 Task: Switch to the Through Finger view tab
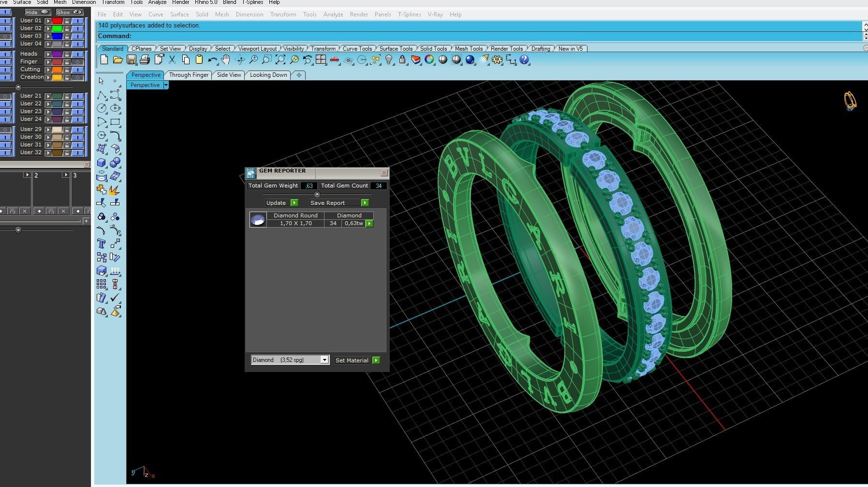click(189, 75)
